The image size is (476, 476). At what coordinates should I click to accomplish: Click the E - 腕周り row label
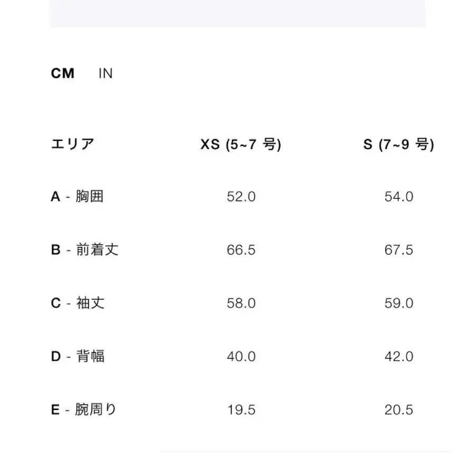point(84,409)
